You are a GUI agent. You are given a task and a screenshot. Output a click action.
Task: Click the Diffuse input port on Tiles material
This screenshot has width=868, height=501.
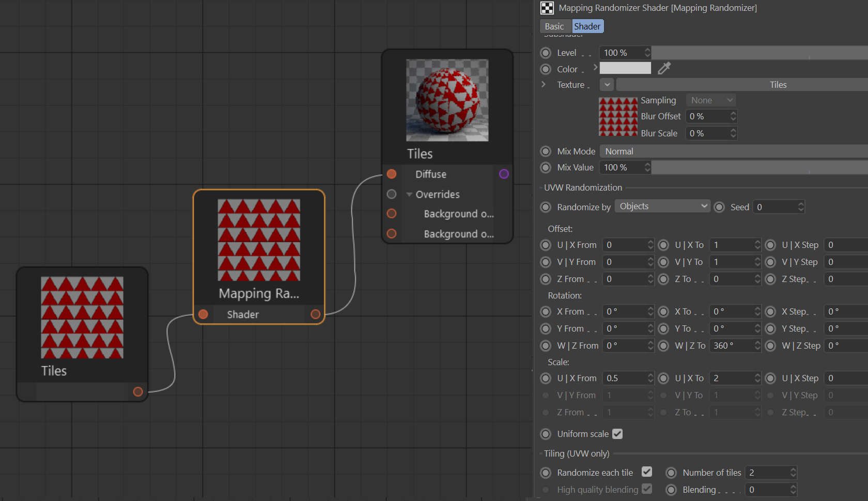click(x=392, y=174)
